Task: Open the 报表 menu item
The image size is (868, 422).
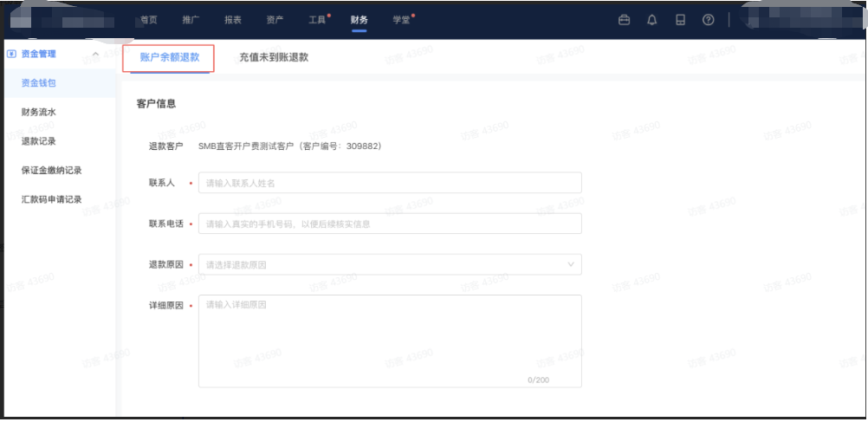Action: (233, 20)
